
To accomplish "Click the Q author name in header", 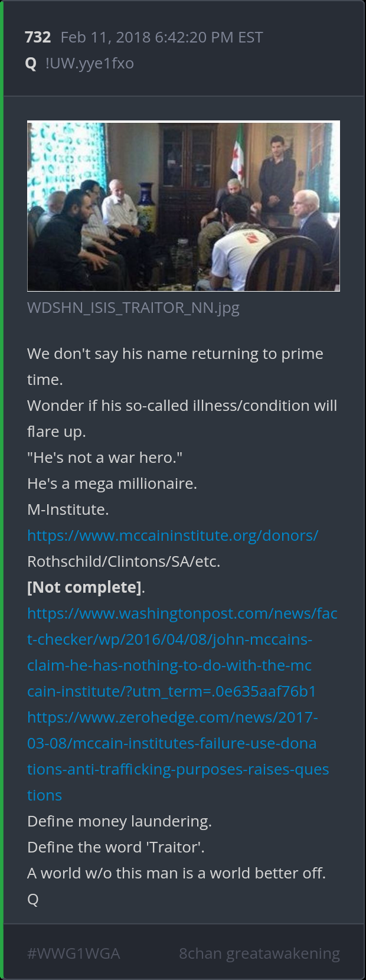I will pyautogui.click(x=31, y=63).
